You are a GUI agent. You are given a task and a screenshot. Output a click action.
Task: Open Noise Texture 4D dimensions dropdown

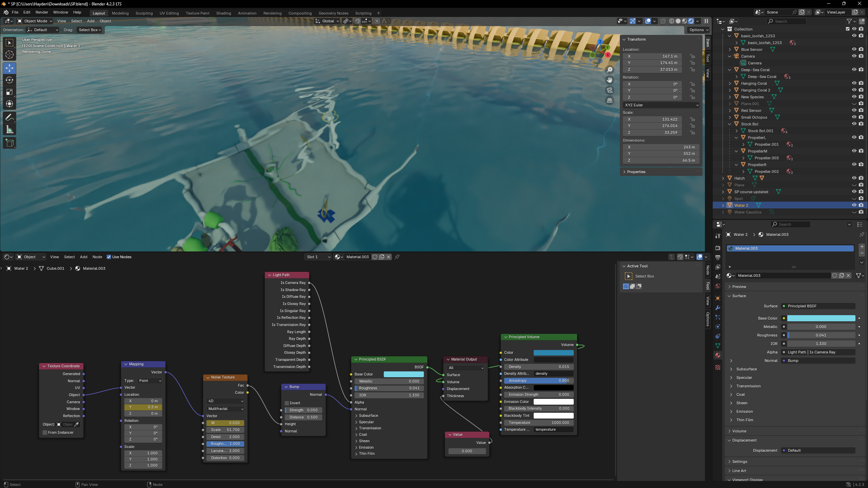[x=225, y=401]
